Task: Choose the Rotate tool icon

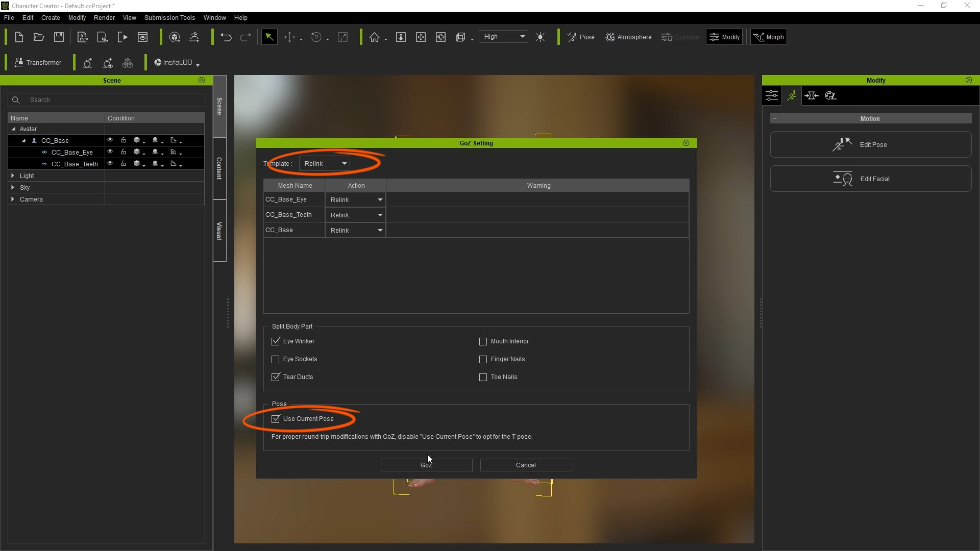Action: click(316, 37)
